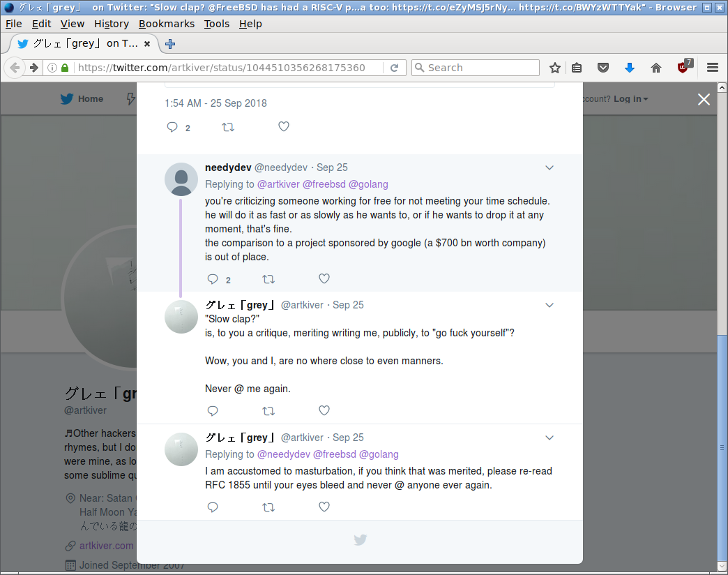Click the browser Back arrow button

15,68
